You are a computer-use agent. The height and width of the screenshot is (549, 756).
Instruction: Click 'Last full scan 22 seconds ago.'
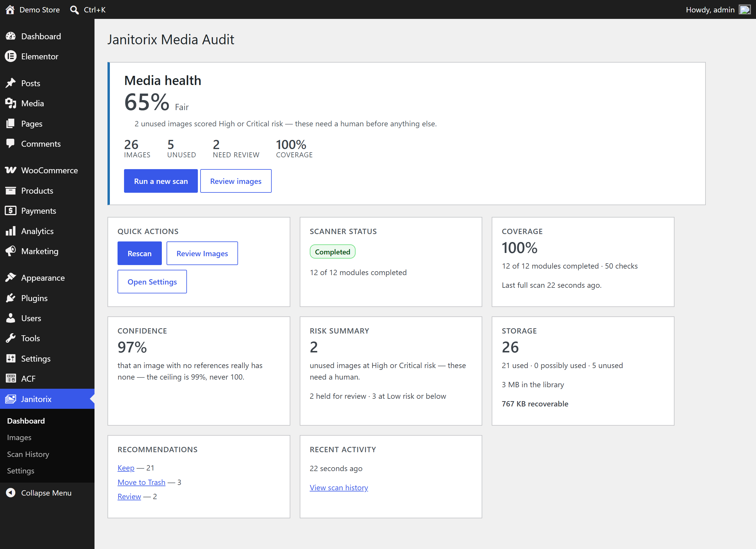551,285
